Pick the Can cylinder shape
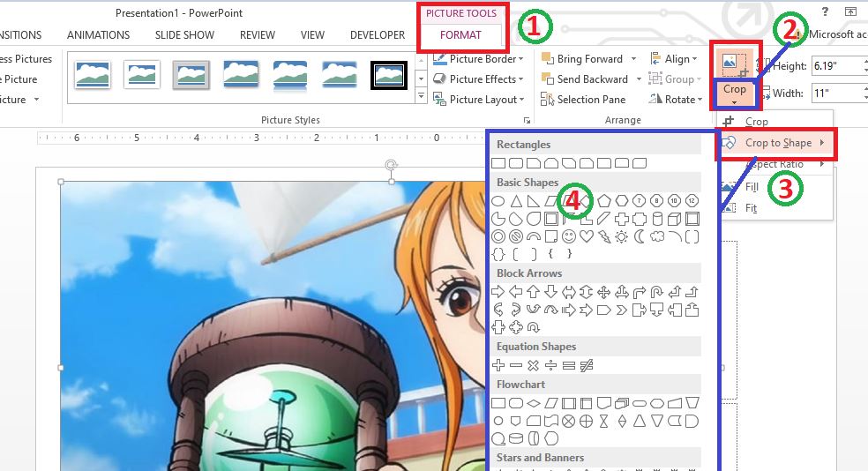 click(657, 219)
